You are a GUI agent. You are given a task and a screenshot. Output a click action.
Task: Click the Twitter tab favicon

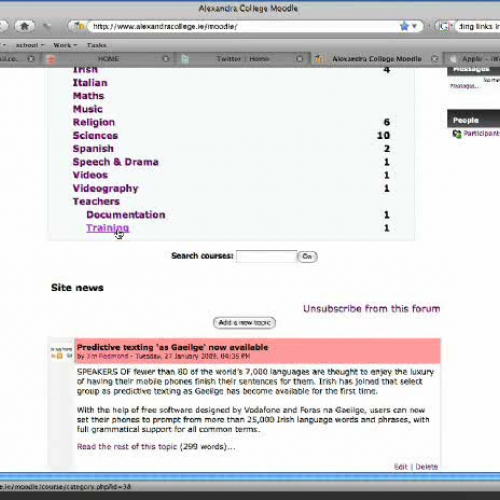[x=185, y=59]
